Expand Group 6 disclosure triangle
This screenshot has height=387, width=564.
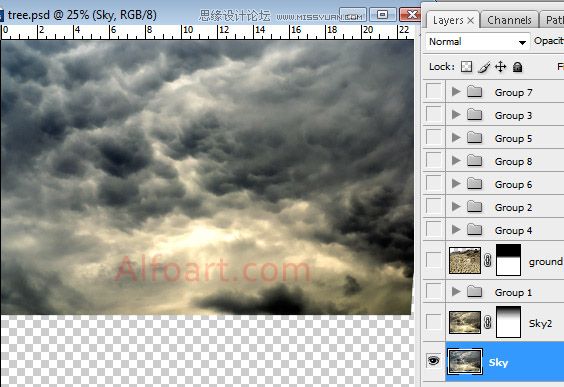click(x=456, y=183)
